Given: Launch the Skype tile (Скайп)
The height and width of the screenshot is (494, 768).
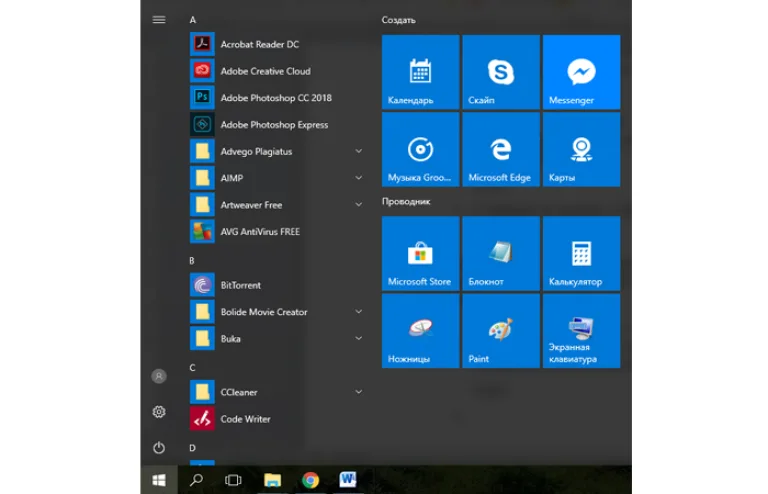Looking at the screenshot, I should point(501,72).
